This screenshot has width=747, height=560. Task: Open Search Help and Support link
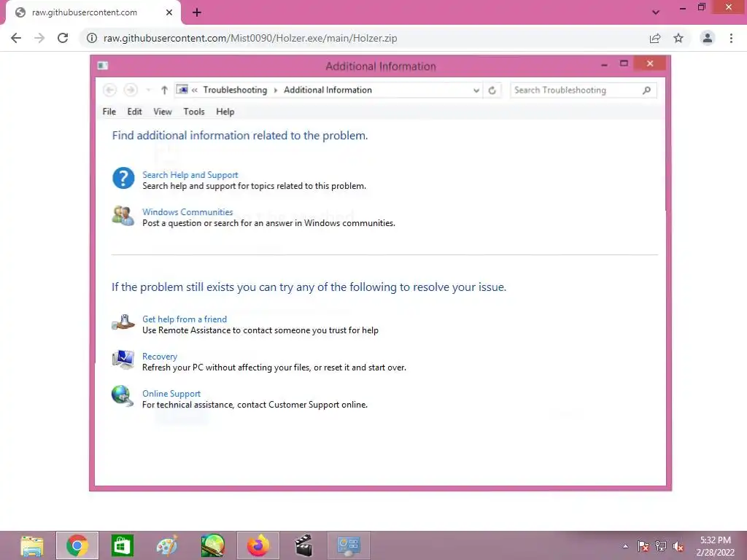[x=190, y=175]
